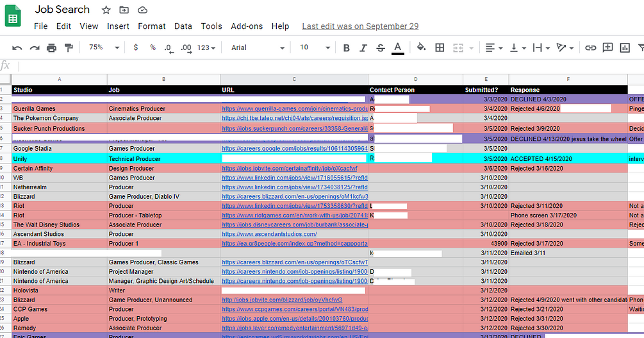Open the fill color bucket

[x=421, y=47]
